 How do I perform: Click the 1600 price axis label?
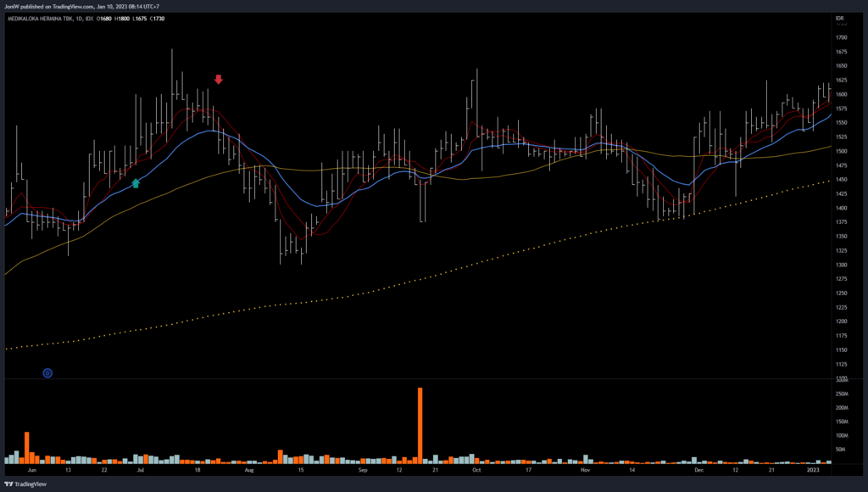point(841,95)
